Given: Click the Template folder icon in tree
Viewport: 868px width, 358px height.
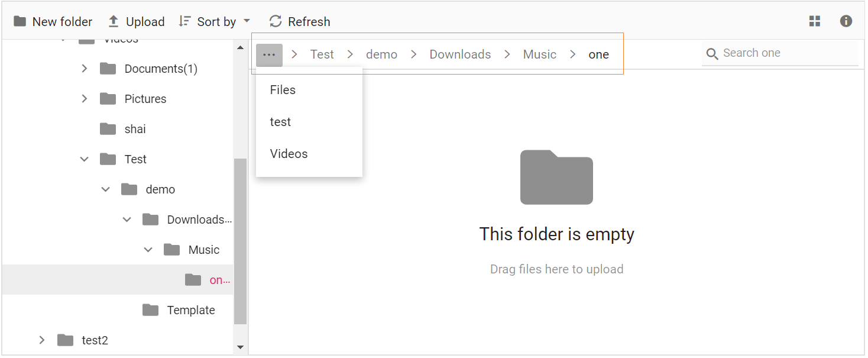Looking at the screenshot, I should coord(151,310).
